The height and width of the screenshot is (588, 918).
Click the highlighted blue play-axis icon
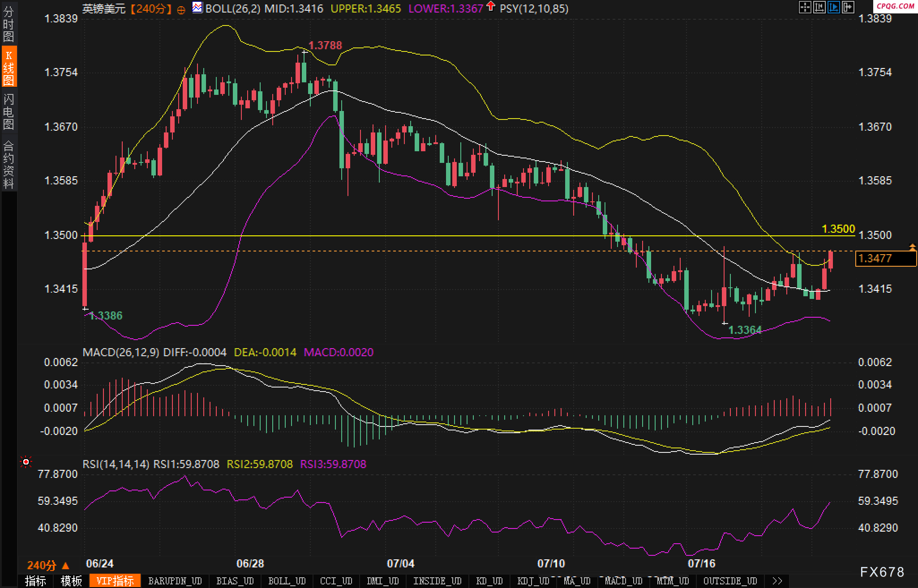tap(833, 7)
